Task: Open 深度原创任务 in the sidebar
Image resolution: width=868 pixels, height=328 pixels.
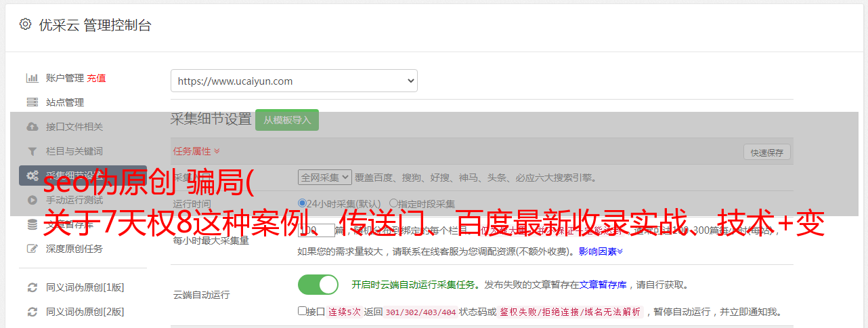Action: pos(74,249)
